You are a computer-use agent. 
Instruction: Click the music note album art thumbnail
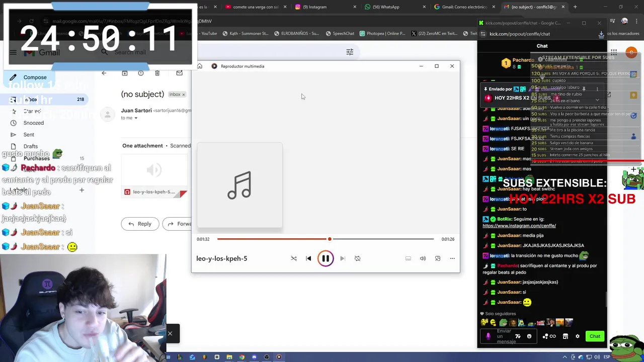pyautogui.click(x=239, y=185)
